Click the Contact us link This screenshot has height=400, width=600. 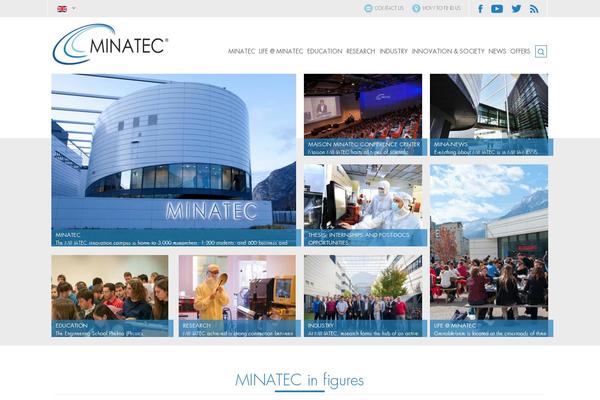point(389,8)
